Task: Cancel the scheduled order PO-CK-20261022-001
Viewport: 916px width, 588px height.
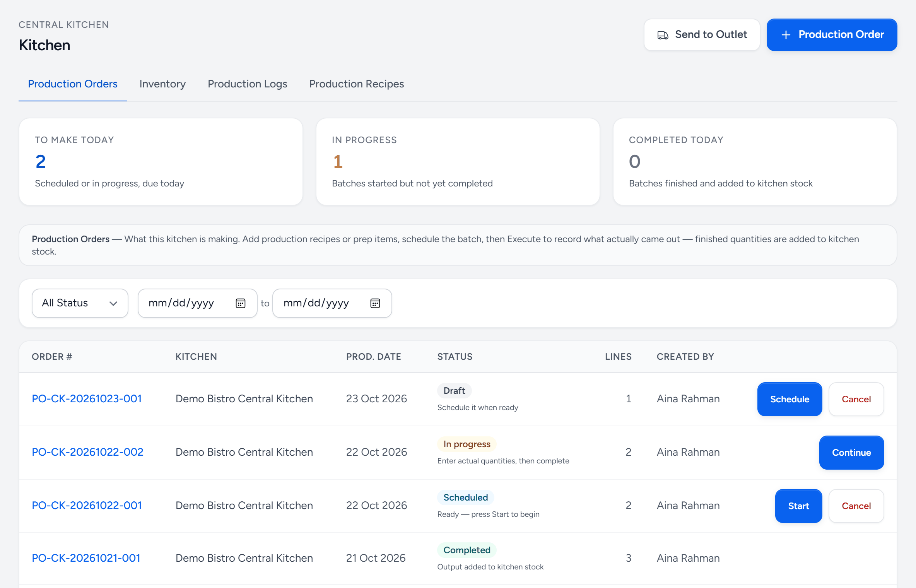Action: coord(856,506)
